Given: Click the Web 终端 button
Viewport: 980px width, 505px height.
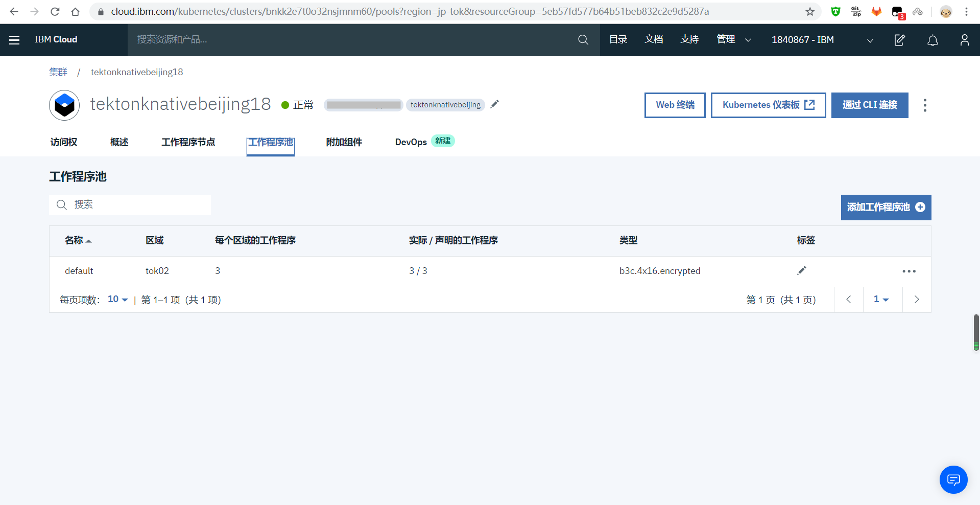Looking at the screenshot, I should (x=675, y=105).
